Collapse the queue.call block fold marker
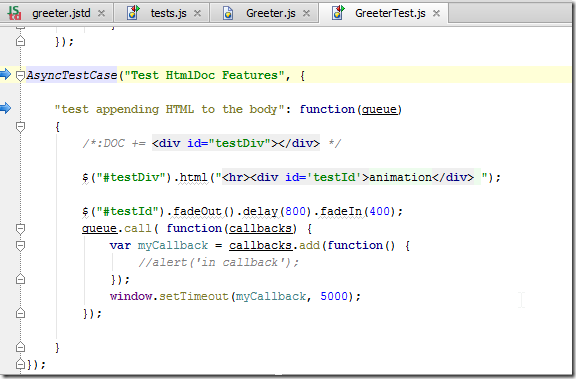Image resolution: width=576 pixels, height=379 pixels. [x=20, y=229]
